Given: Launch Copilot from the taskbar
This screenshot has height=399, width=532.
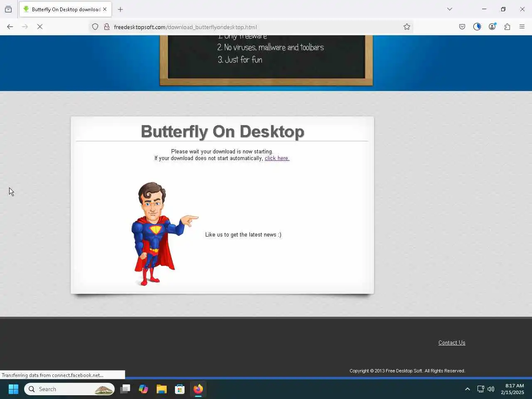Looking at the screenshot, I should (x=143, y=389).
